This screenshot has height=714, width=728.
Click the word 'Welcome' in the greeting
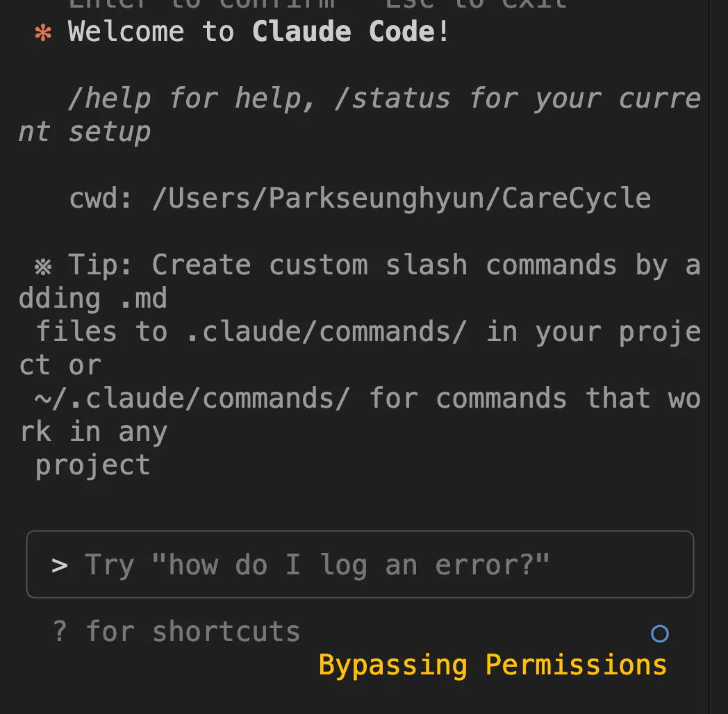[x=126, y=33]
